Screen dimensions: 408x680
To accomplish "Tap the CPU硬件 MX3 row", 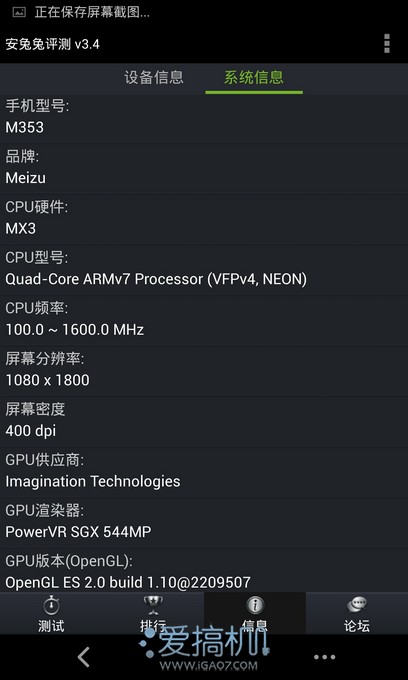I will (204, 218).
